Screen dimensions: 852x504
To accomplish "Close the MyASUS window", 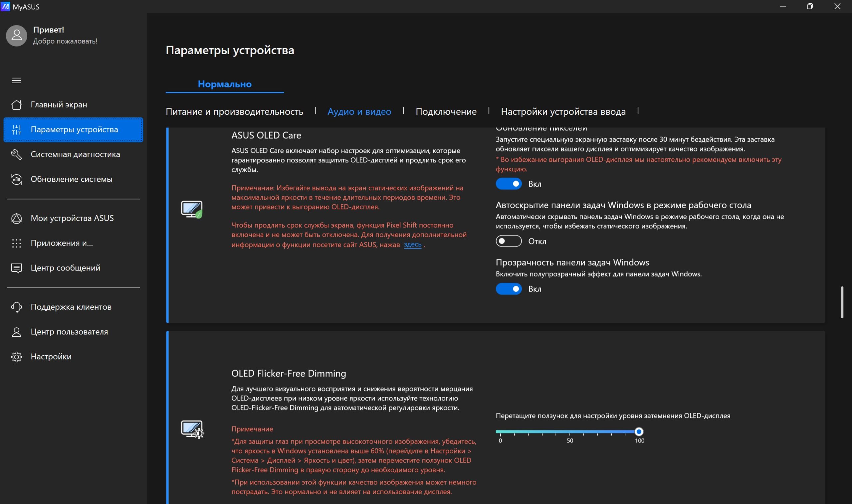I will (837, 6).
